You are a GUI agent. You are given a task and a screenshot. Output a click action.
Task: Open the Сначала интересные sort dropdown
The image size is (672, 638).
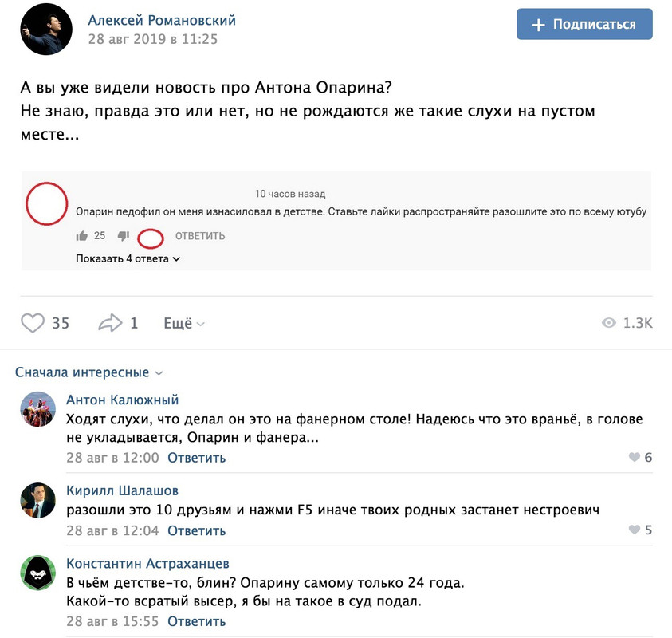(88, 372)
